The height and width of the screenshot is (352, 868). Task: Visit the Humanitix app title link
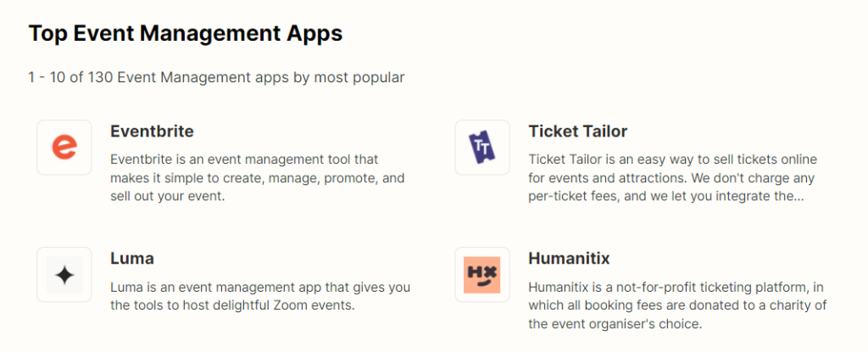[569, 258]
